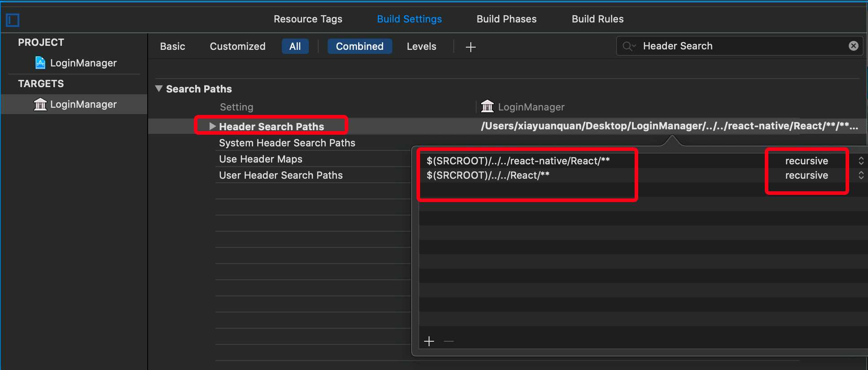
Task: Click the LoginManager target library icon
Action: click(40, 104)
